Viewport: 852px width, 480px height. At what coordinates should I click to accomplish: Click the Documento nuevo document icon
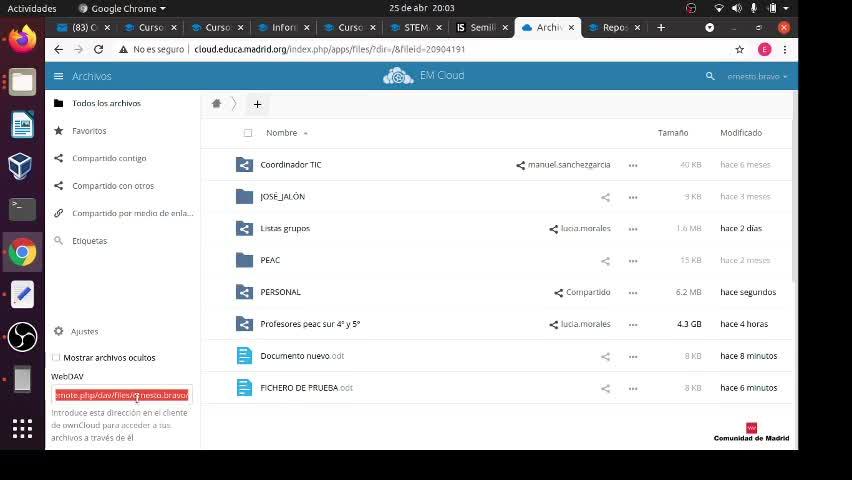245,356
